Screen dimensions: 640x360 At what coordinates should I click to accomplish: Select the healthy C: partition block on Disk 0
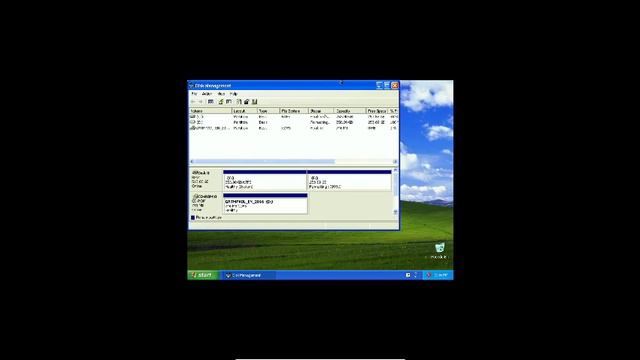264,180
